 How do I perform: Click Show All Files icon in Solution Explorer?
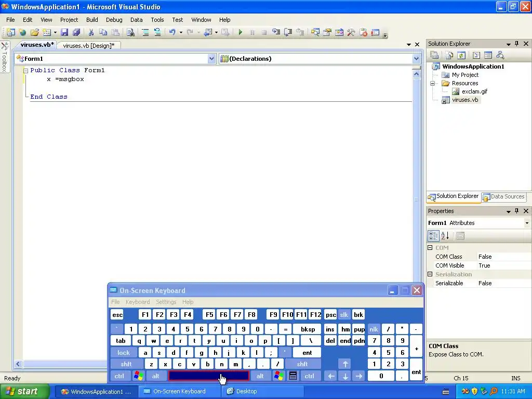(449, 55)
